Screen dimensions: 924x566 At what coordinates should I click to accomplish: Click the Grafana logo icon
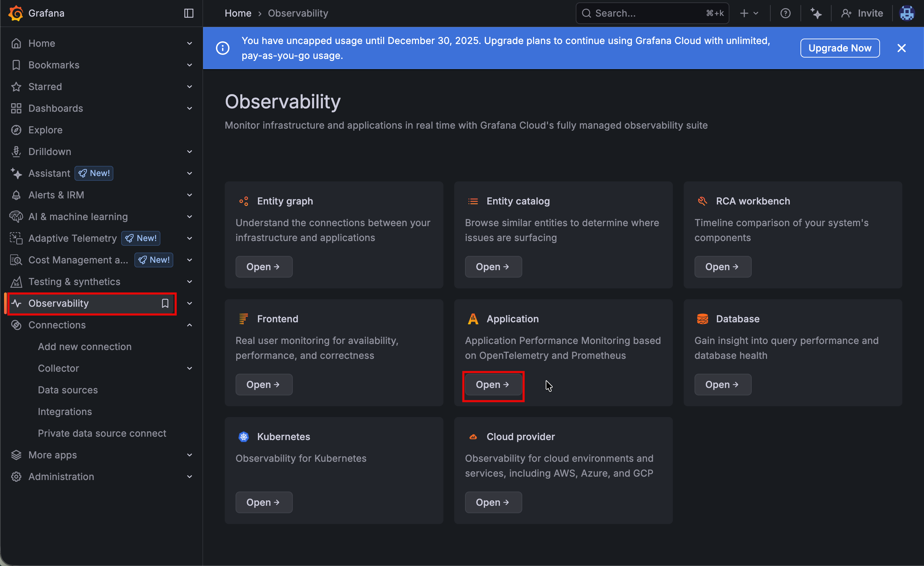[16, 13]
